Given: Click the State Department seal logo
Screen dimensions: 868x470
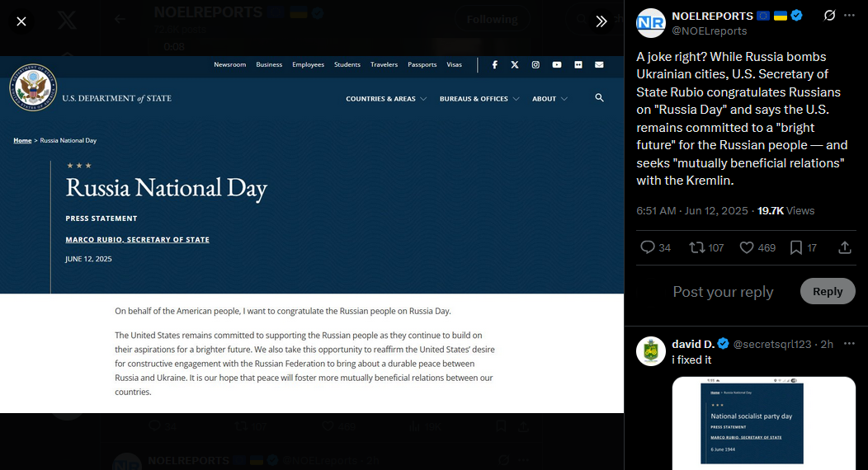Looking at the screenshot, I should point(33,87).
